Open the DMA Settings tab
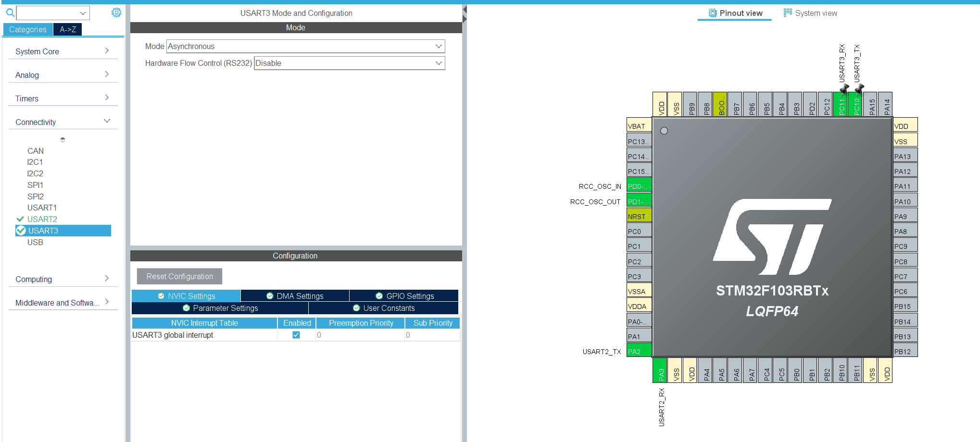Screen dimensions: 980x442 tap(295, 296)
